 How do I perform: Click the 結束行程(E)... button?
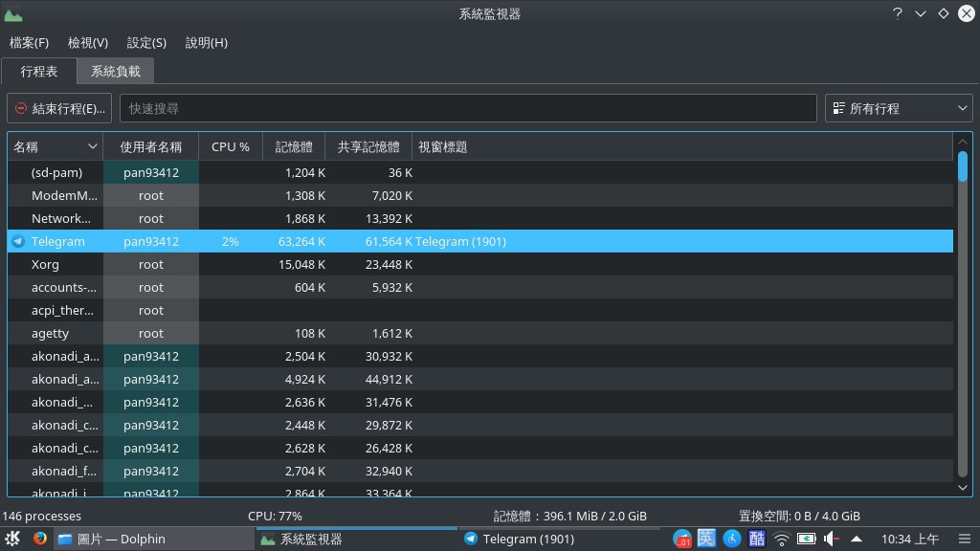click(x=59, y=108)
